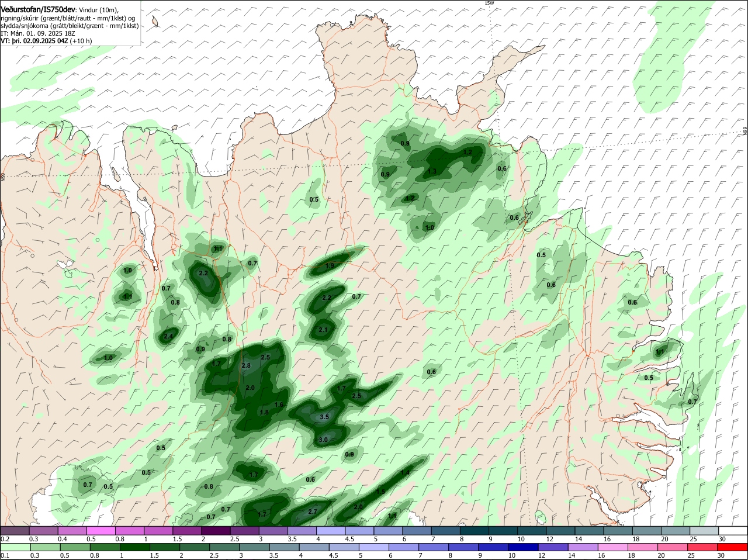This screenshot has width=748, height=560.
Task: Click the 3.0 precipitation value on the map
Action: coord(323,440)
